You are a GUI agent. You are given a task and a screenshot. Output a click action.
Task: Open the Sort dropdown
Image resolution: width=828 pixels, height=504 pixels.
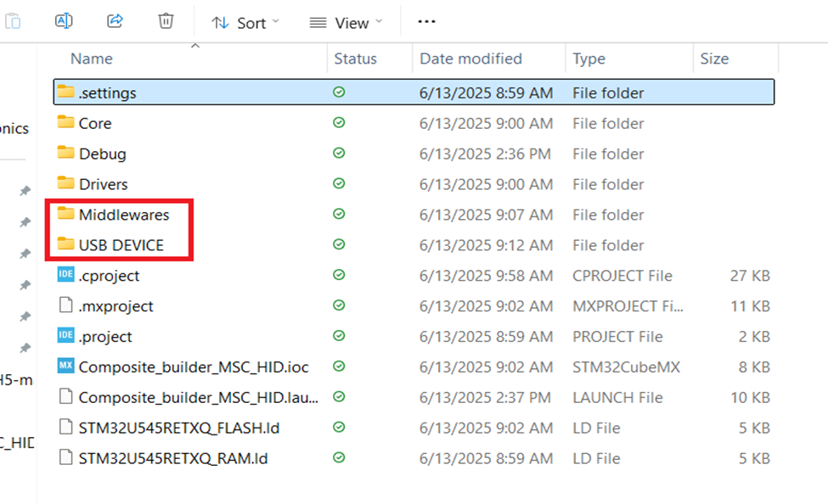coord(245,23)
